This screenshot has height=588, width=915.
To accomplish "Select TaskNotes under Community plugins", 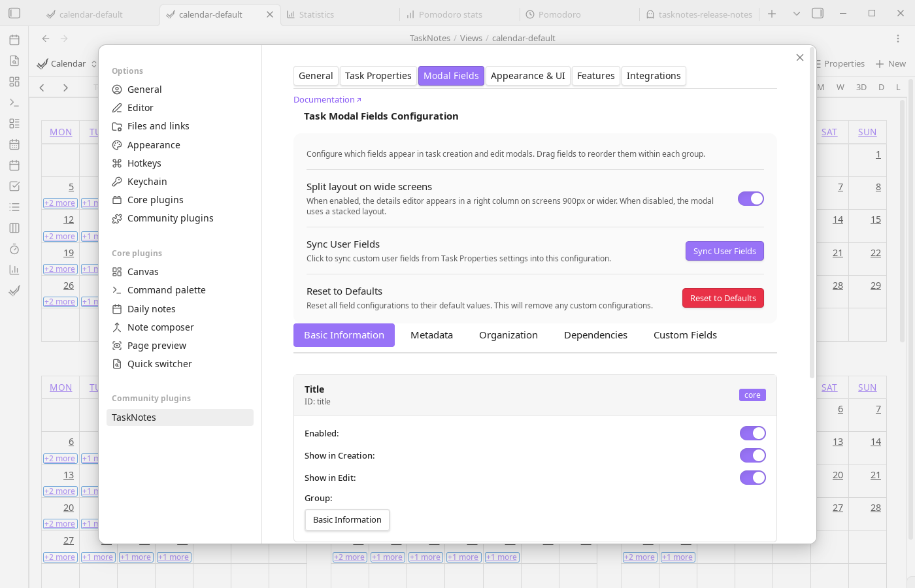I will (133, 417).
